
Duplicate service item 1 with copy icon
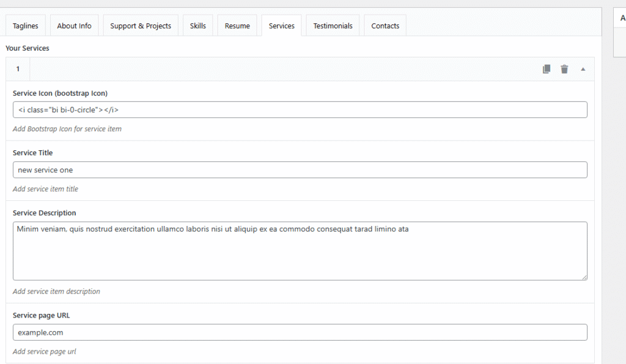[x=547, y=69]
